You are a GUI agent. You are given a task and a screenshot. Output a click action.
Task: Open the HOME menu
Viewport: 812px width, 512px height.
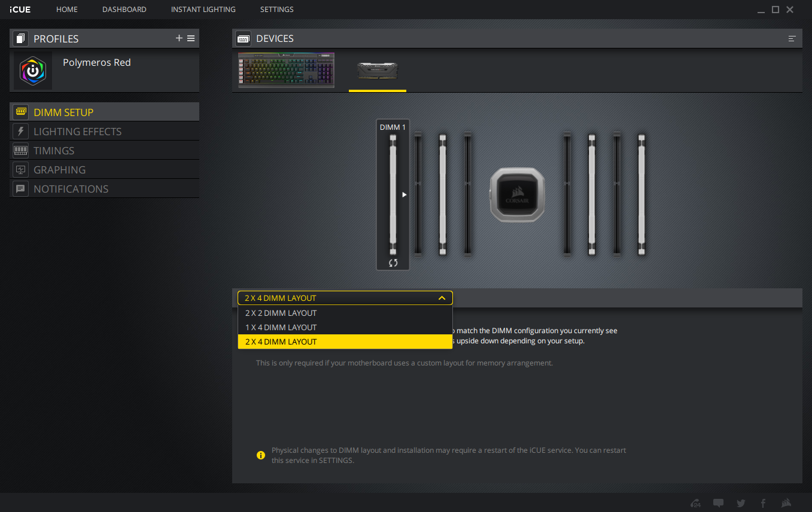point(67,10)
